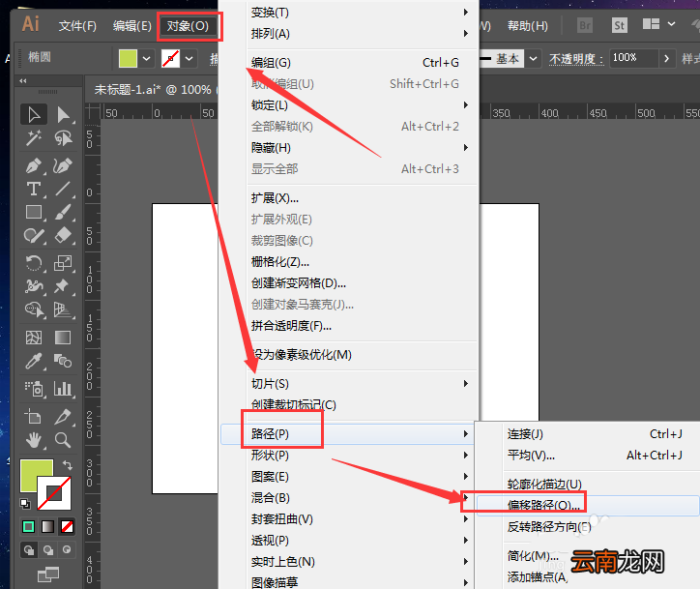
Task: Set paint mode to Gradient
Action: tap(47, 526)
